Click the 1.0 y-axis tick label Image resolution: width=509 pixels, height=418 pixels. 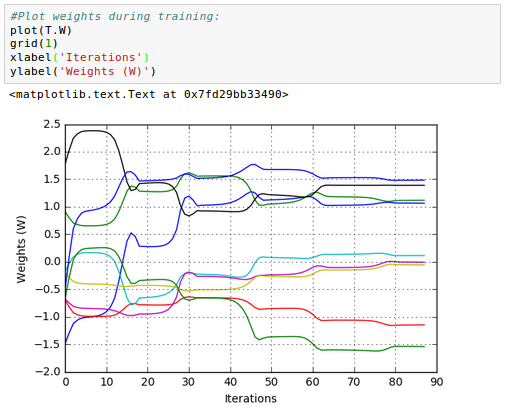click(x=52, y=207)
